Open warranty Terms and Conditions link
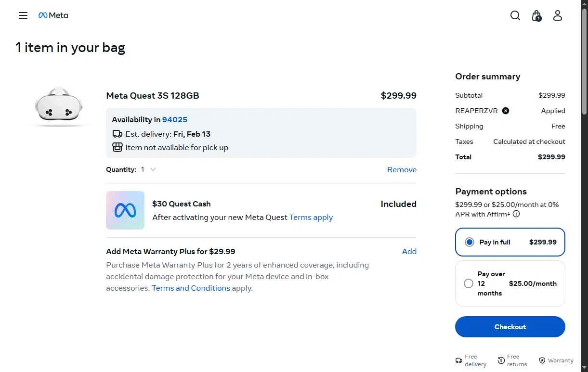The image size is (588, 372). click(191, 288)
